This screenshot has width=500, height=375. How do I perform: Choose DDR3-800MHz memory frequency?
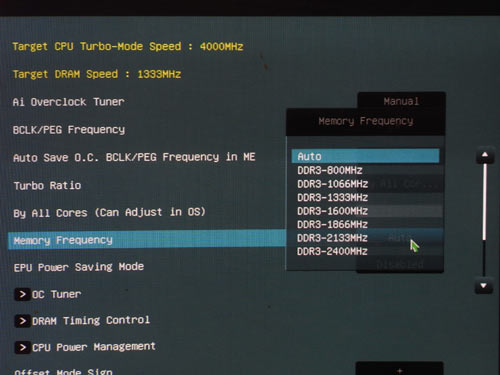tap(330, 170)
